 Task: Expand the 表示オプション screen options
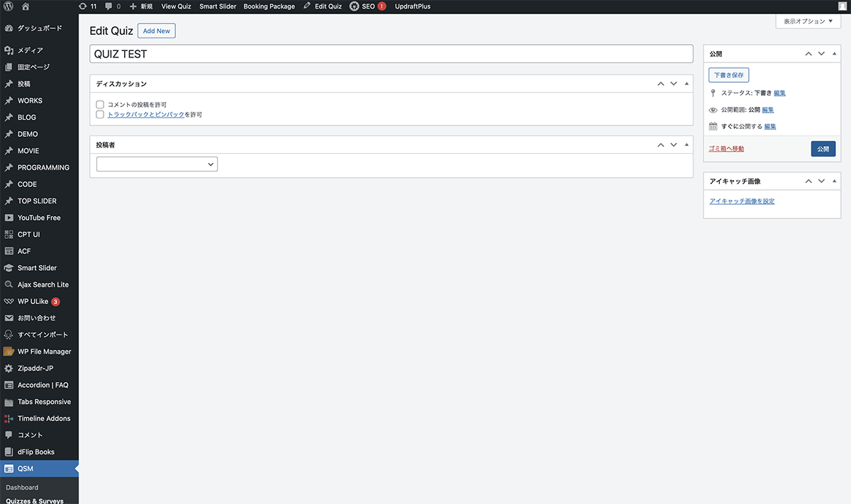point(808,22)
